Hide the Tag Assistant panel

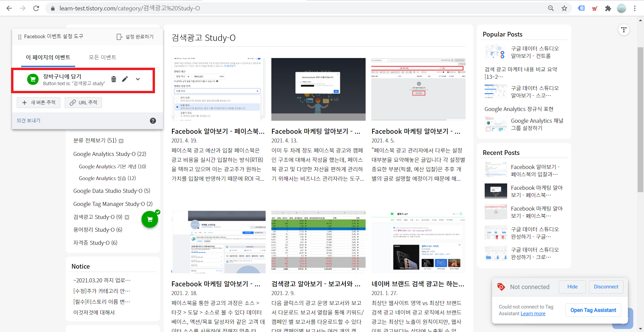point(572,287)
